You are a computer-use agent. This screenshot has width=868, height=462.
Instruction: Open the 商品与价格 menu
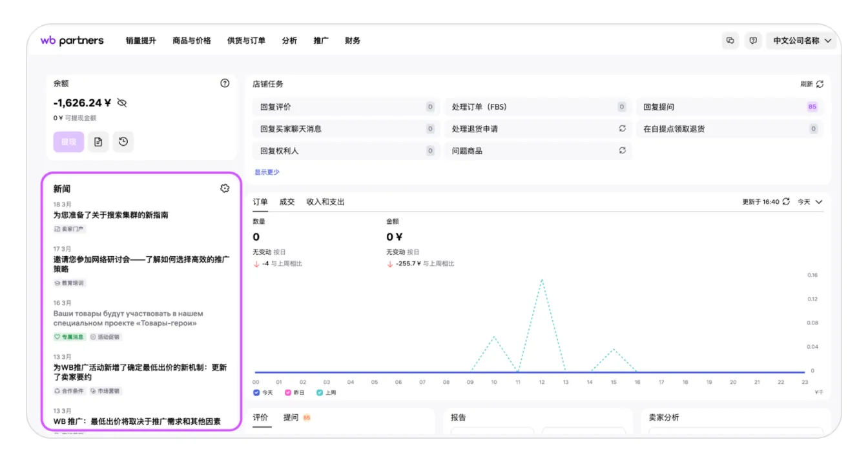click(192, 41)
